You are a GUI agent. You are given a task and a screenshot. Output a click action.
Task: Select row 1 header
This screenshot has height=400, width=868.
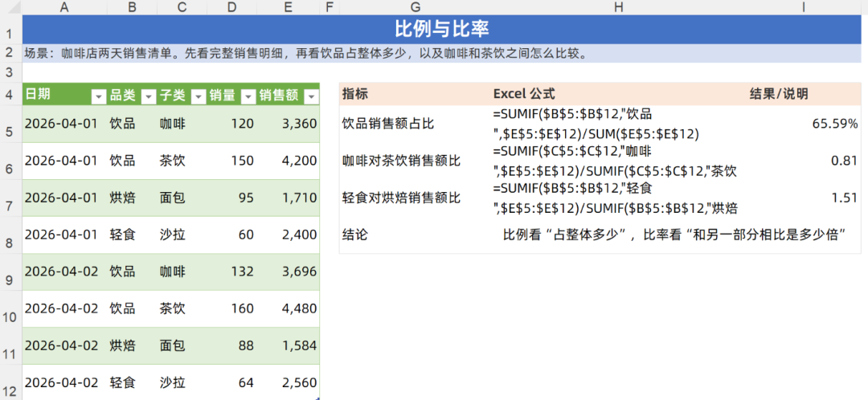tap(11, 30)
